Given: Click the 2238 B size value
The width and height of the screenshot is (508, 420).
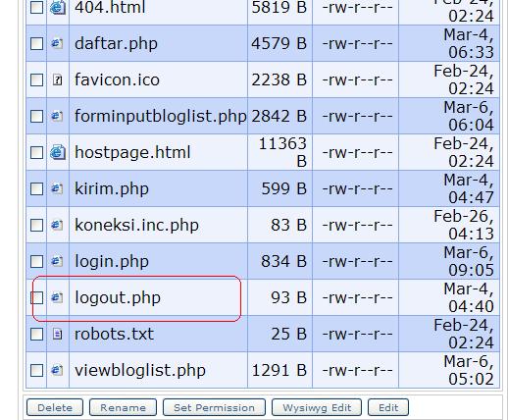Looking at the screenshot, I should pos(279,79).
